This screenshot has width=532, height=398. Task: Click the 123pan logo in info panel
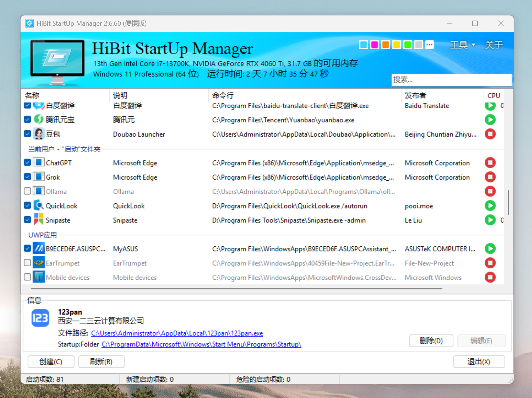pyautogui.click(x=40, y=318)
